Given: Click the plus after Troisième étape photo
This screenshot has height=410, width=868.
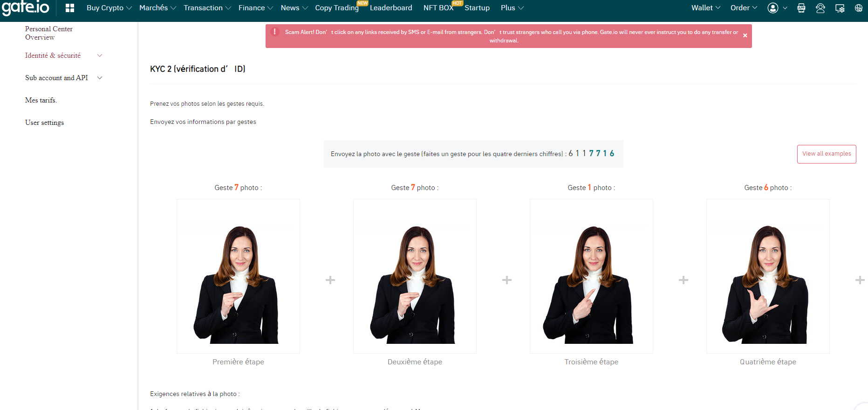Looking at the screenshot, I should coord(683,280).
